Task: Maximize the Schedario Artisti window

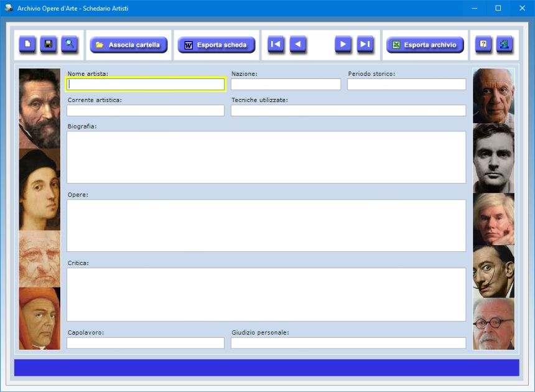Action: coord(498,8)
